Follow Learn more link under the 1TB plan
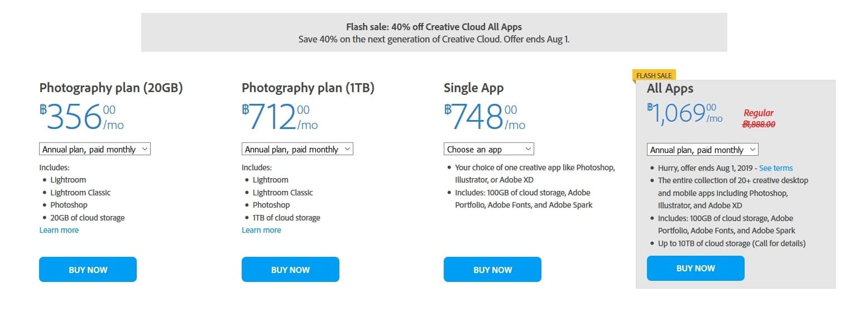The image size is (868, 316). [261, 230]
